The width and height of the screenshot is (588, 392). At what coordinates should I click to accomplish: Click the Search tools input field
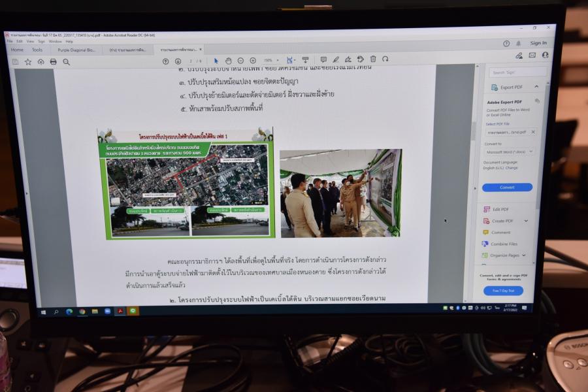[514, 73]
